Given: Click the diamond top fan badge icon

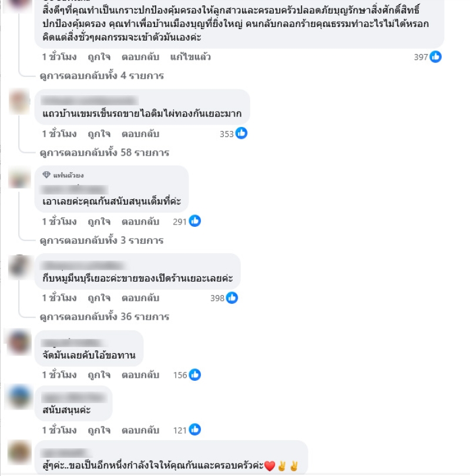Looking at the screenshot, I should 46,175.
